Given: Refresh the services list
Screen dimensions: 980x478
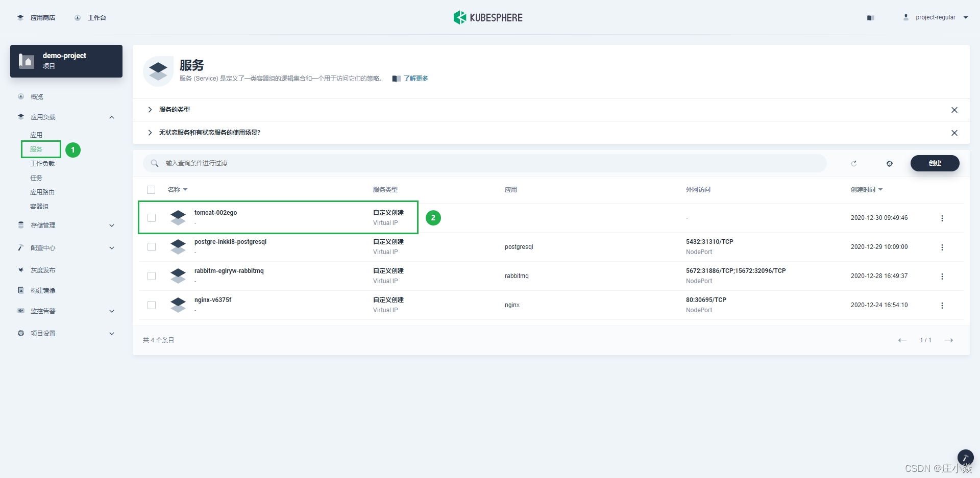Looking at the screenshot, I should [x=854, y=163].
